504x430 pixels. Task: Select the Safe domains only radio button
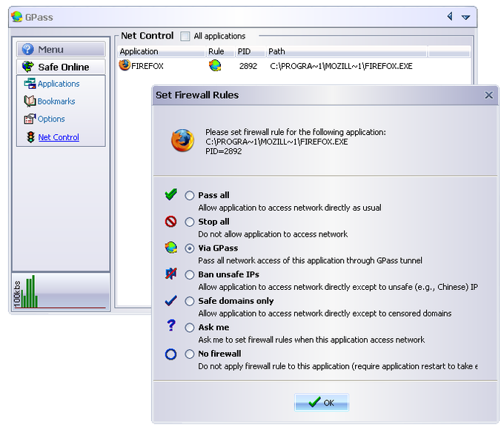[x=190, y=301]
